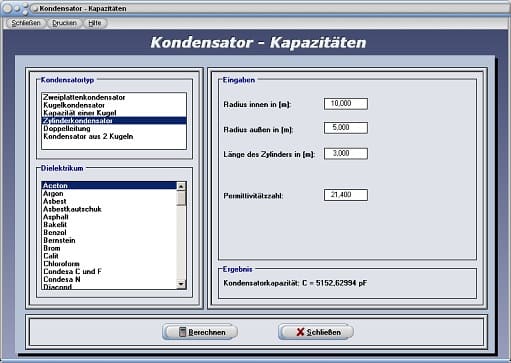Pick Brom as dielectric
The image size is (511, 363).
click(x=109, y=248)
